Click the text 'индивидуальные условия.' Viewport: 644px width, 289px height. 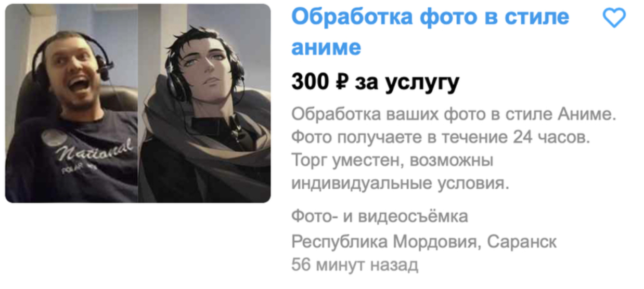(399, 183)
